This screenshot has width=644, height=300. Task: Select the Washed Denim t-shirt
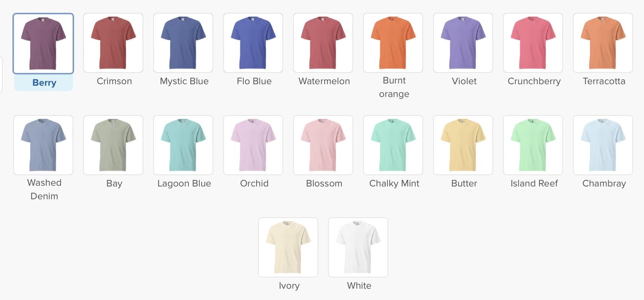(x=43, y=145)
